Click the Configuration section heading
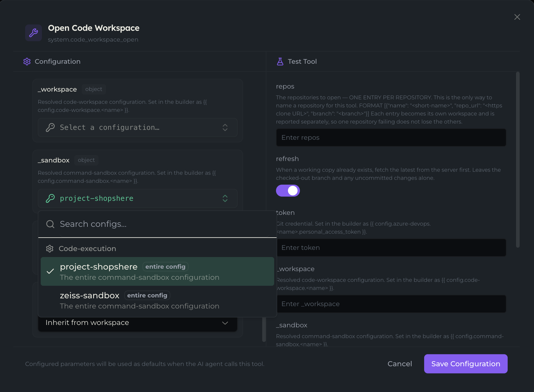This screenshot has width=534, height=392. click(57, 62)
